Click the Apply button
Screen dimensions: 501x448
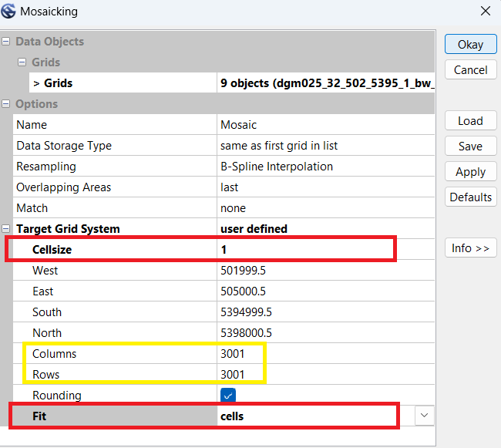point(470,172)
